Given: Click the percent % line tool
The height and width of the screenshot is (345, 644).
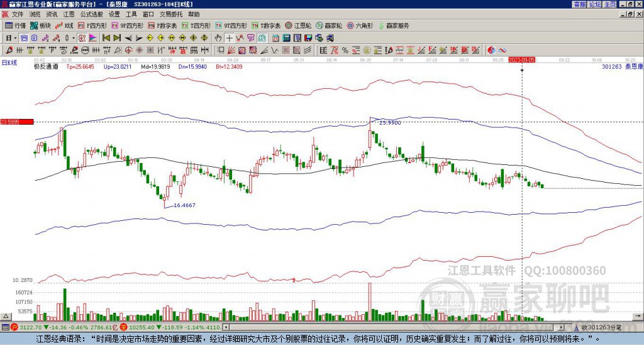Looking at the screenshot, I should 345,50.
